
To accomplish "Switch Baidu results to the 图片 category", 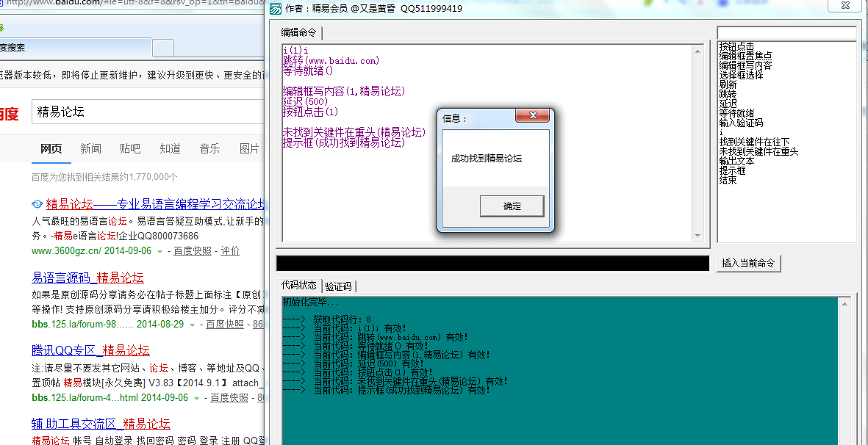I will click(249, 148).
